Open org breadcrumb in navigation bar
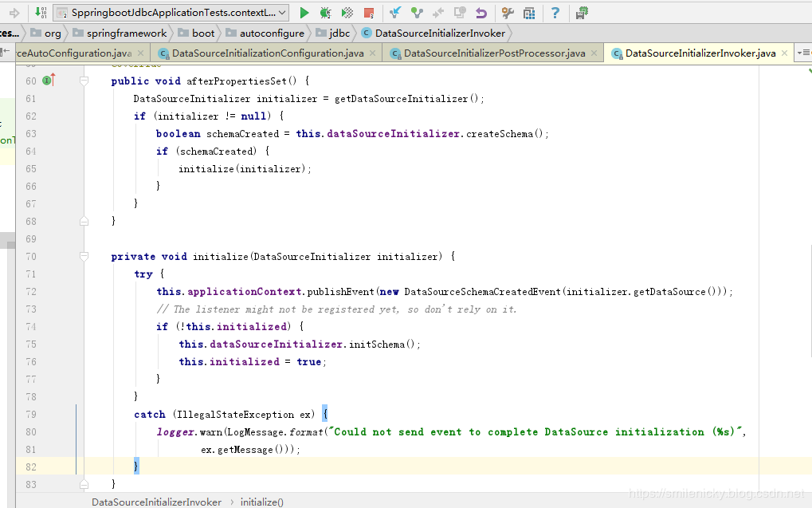Image resolution: width=812 pixels, height=508 pixels. 46,33
